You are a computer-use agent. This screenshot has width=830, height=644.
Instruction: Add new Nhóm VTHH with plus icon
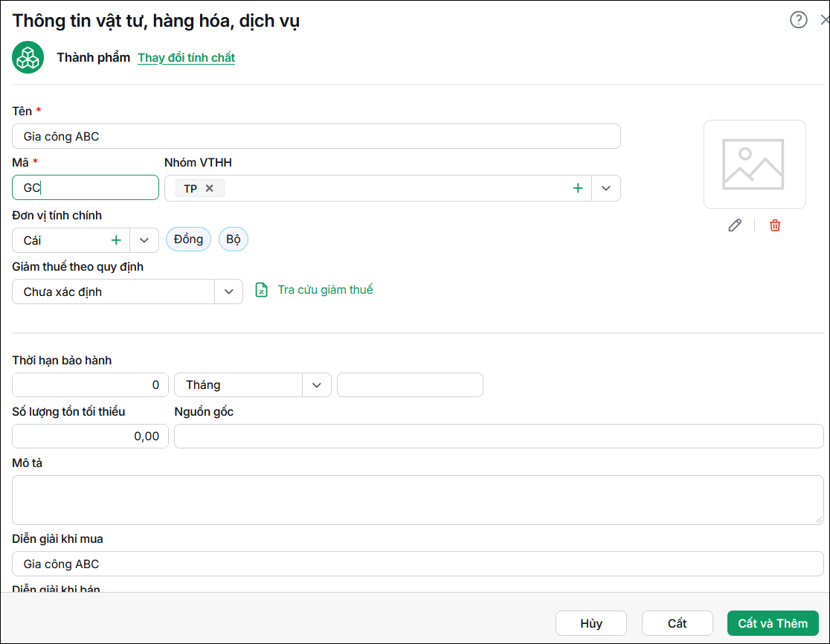pyautogui.click(x=578, y=188)
